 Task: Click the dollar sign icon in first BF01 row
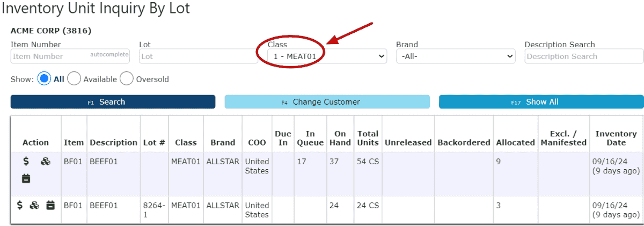(26, 161)
